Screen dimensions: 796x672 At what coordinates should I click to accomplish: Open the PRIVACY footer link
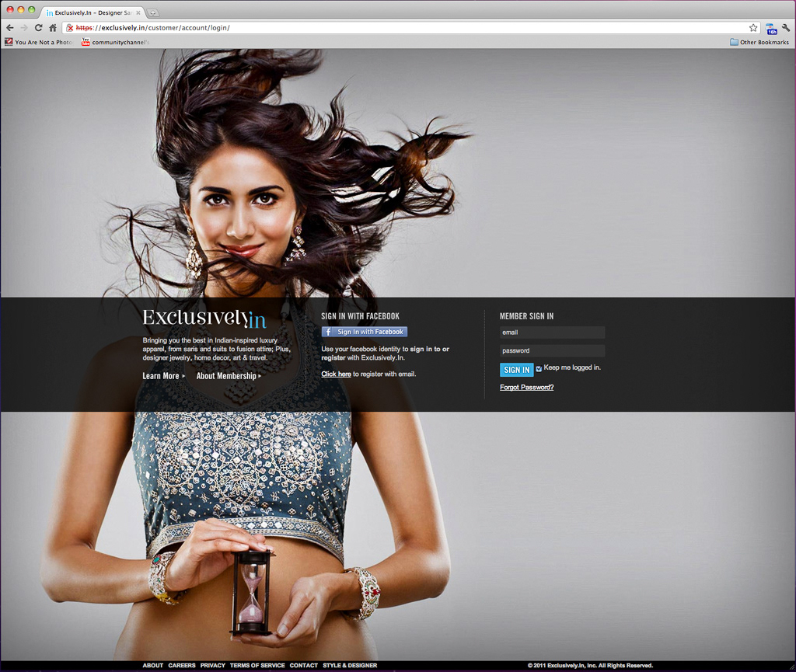(213, 666)
